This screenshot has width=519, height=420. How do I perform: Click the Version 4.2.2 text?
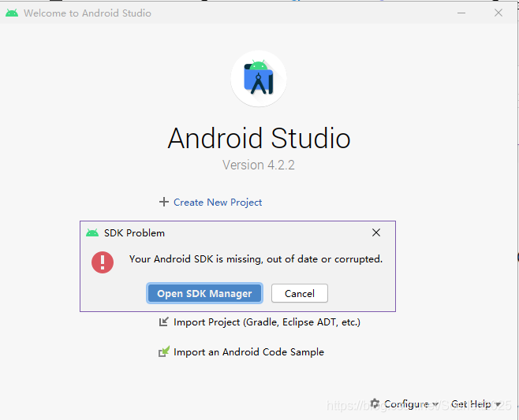pyautogui.click(x=259, y=165)
